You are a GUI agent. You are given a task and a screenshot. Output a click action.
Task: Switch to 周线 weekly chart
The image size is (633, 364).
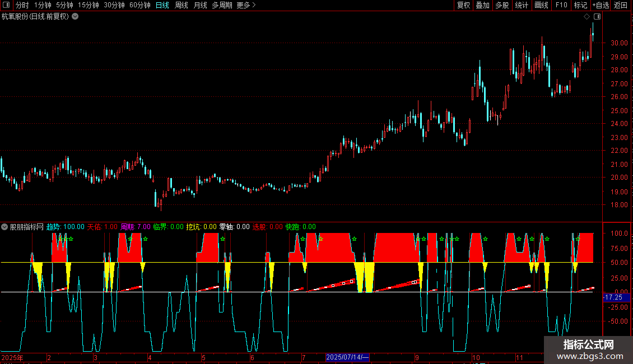tap(181, 5)
